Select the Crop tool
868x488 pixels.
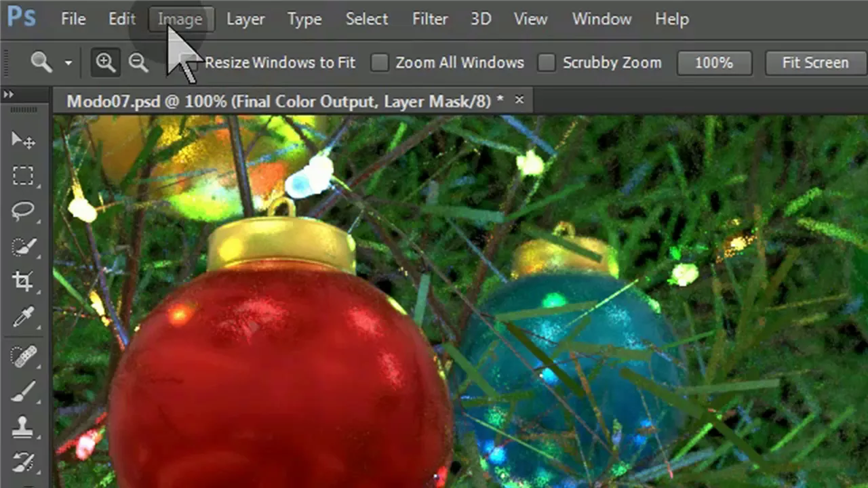coord(24,281)
